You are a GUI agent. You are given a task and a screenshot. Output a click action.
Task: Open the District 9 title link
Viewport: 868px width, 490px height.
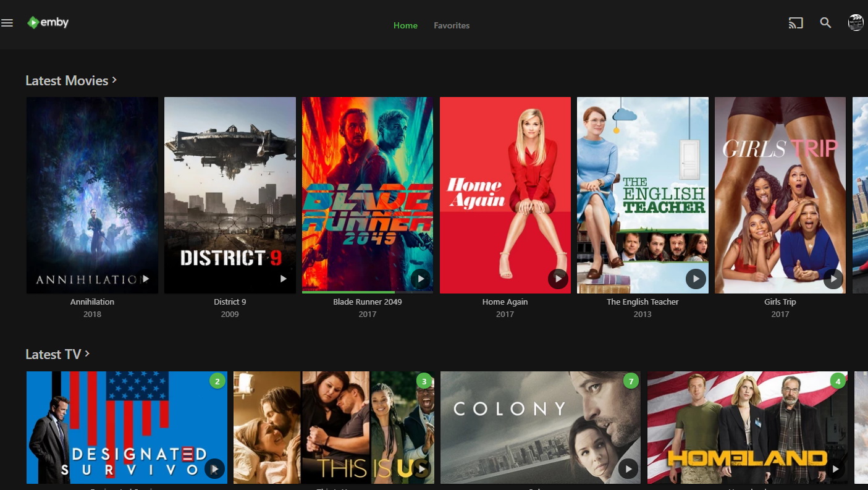point(230,302)
